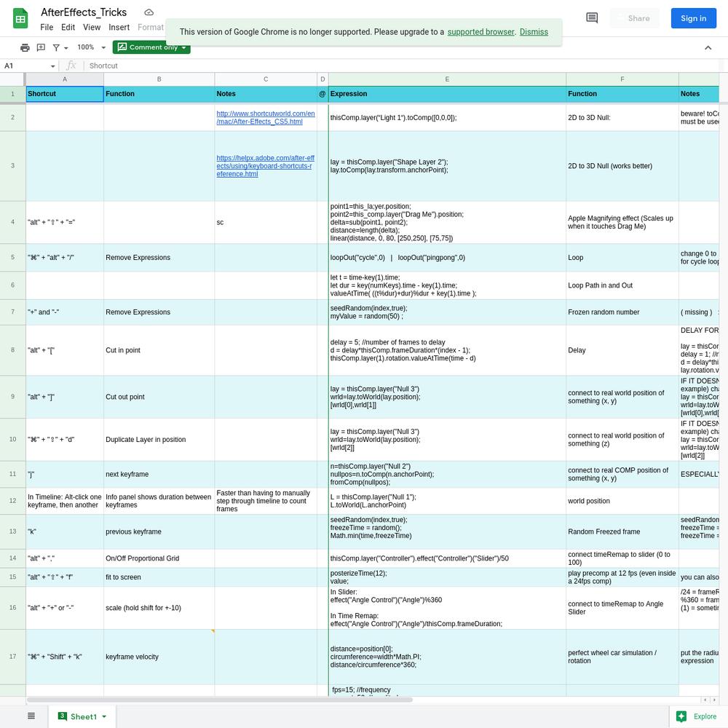Click the filter views funnel icon
Screen dimensions: 728x728
(56, 47)
